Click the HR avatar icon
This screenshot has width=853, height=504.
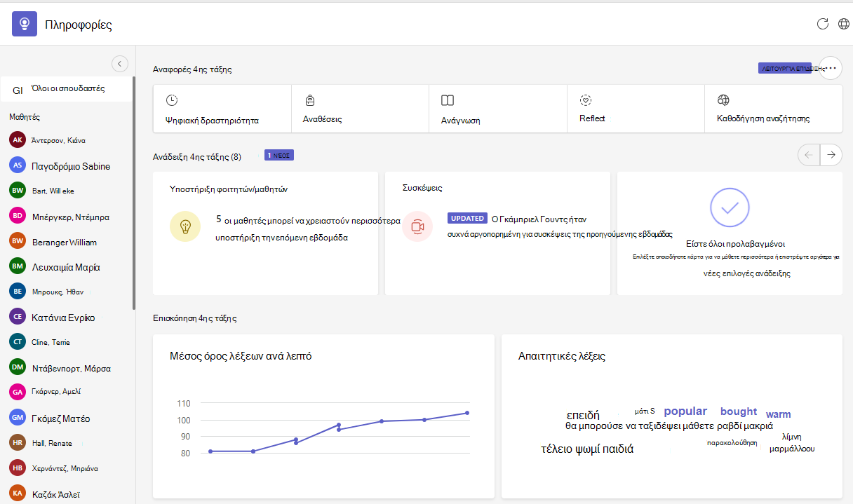[x=18, y=443]
